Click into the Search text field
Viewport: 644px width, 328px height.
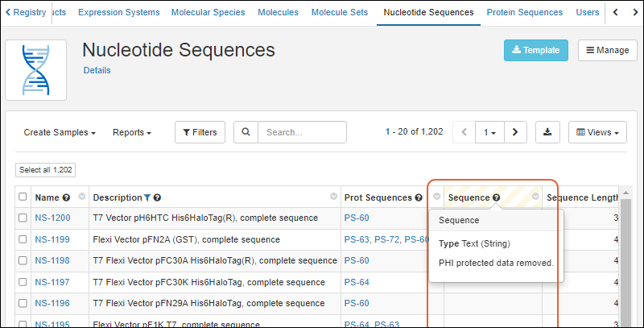[302, 132]
